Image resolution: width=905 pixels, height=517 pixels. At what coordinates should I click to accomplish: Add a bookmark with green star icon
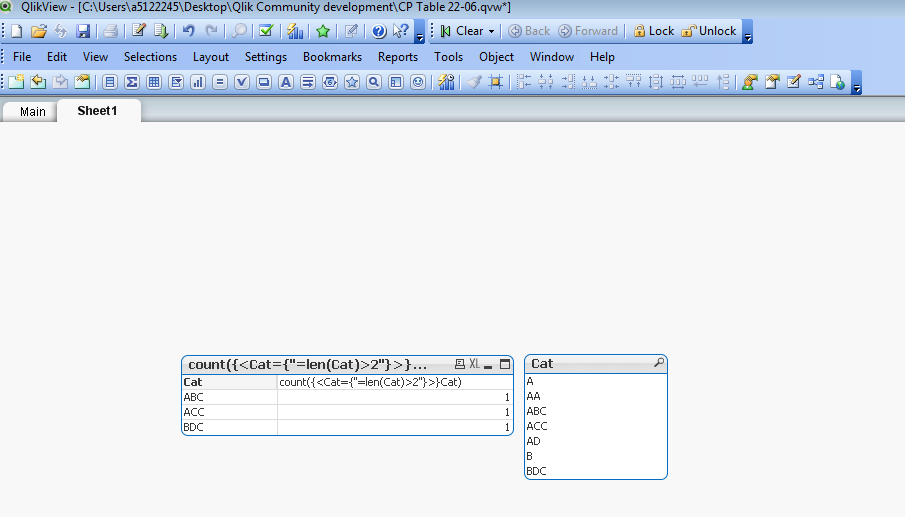(323, 31)
